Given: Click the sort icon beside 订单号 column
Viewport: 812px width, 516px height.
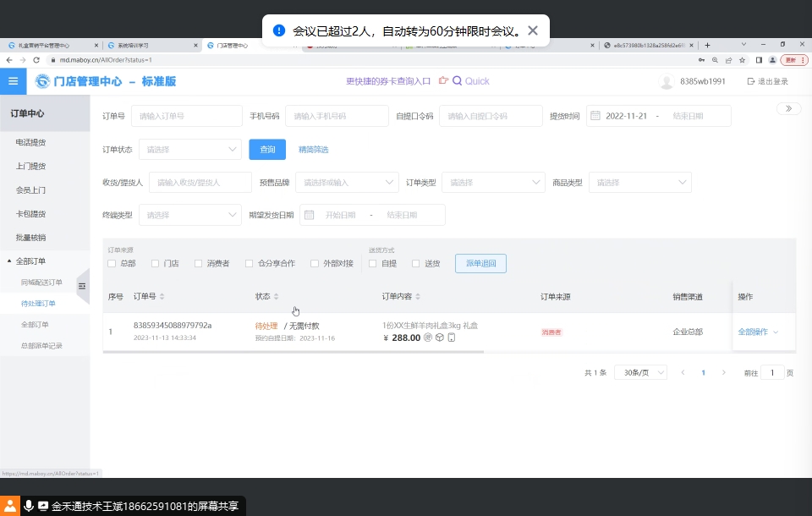Looking at the screenshot, I should (162, 297).
